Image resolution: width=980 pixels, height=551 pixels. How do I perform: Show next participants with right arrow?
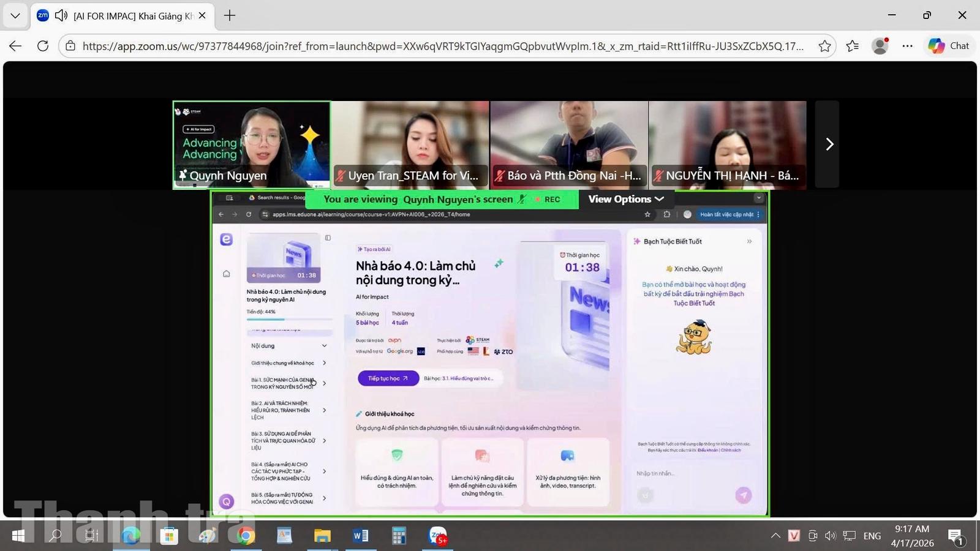[829, 144]
